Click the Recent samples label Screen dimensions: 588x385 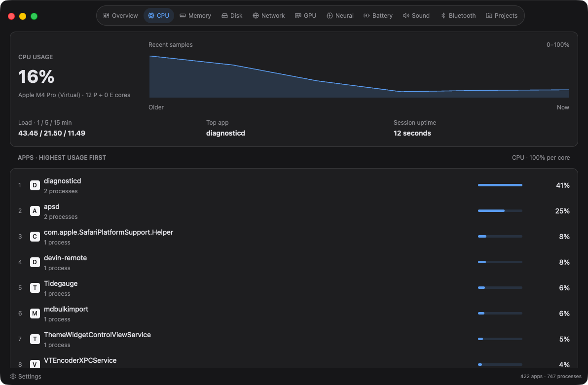(171, 44)
